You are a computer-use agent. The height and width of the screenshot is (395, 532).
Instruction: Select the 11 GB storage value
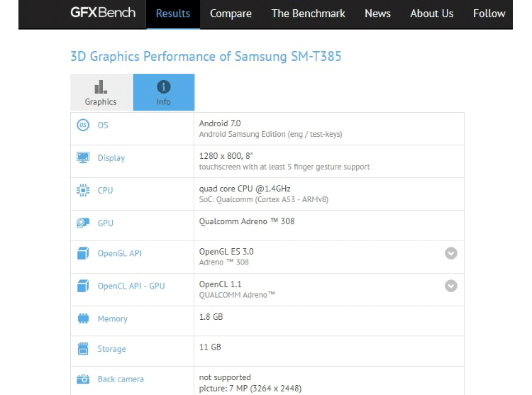pos(210,347)
